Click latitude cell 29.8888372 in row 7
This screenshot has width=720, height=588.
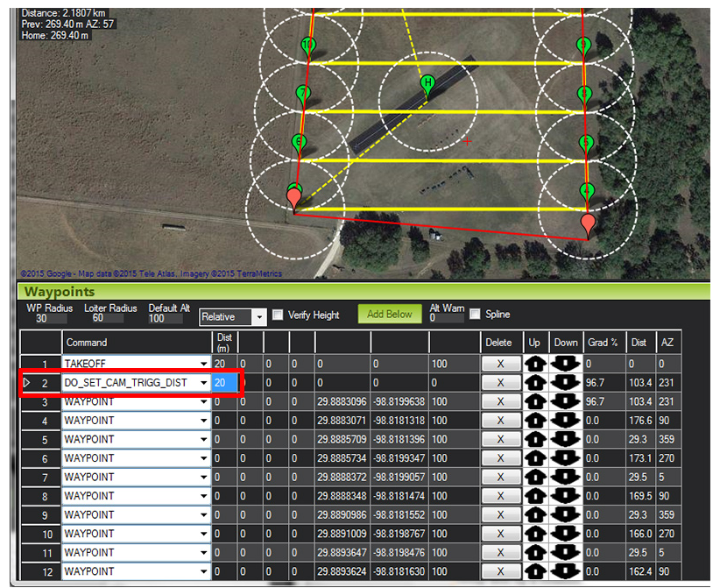coord(342,477)
